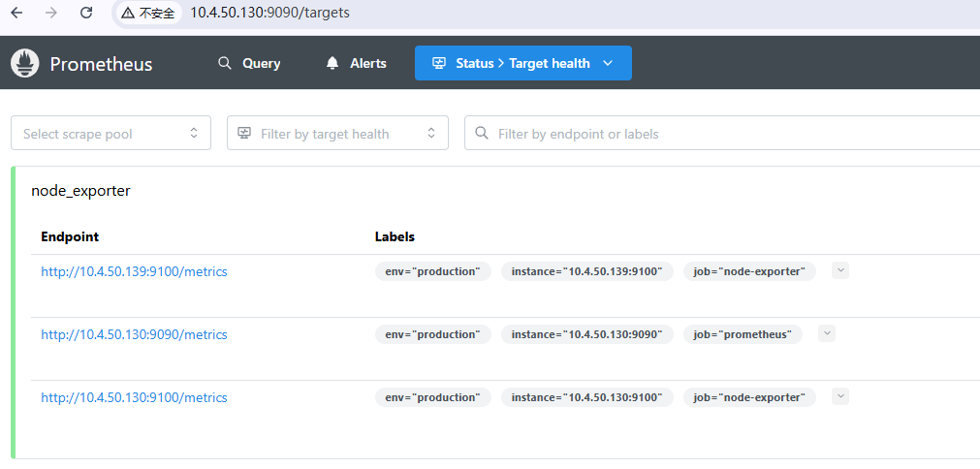Click the browser back arrow

16,13
